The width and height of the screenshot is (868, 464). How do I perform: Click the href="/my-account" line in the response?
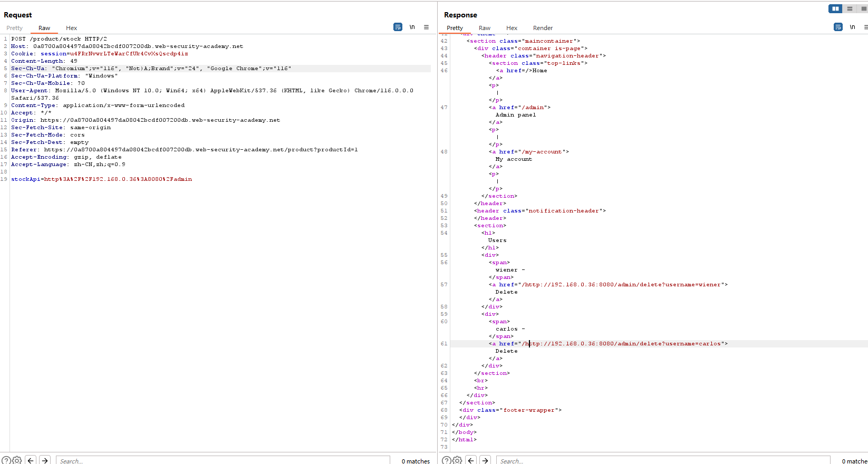click(x=529, y=152)
